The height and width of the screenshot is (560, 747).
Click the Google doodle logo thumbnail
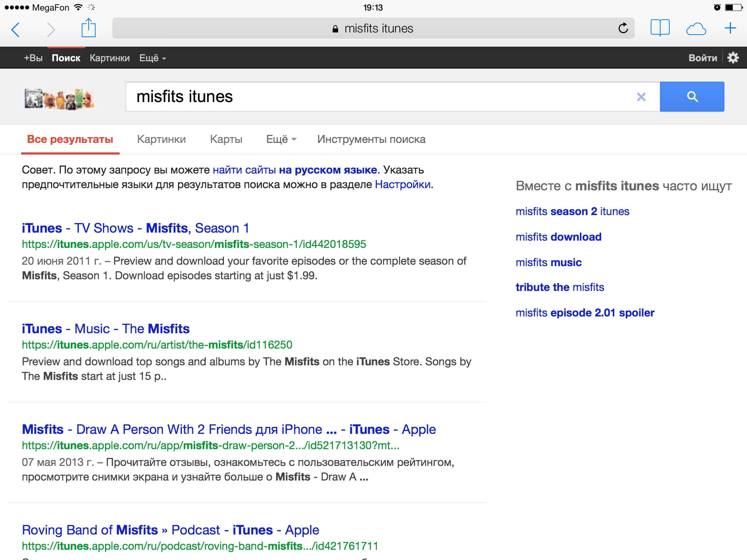click(59, 99)
